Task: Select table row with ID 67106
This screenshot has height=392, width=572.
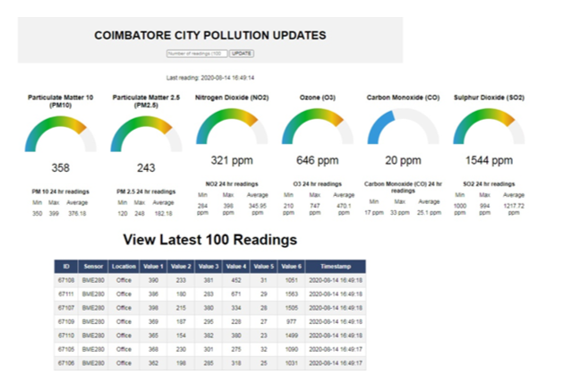Action: [210, 363]
